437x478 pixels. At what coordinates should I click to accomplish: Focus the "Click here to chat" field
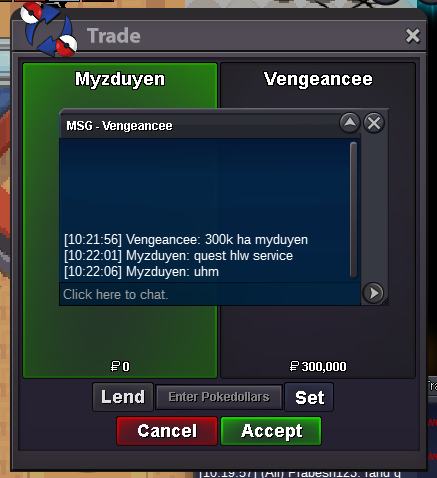pyautogui.click(x=210, y=294)
